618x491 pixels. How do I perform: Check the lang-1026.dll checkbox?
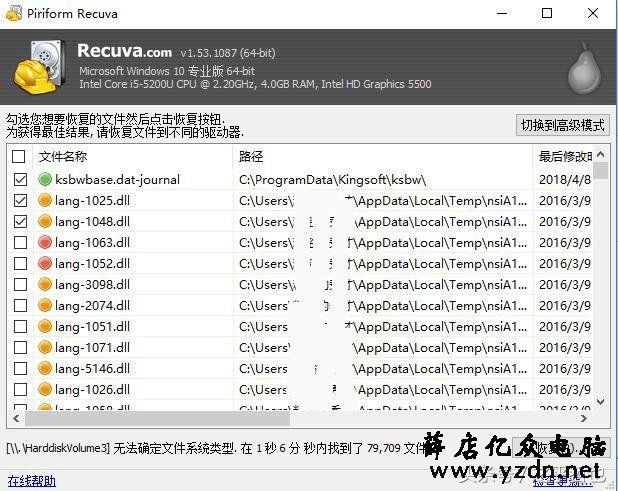point(20,389)
